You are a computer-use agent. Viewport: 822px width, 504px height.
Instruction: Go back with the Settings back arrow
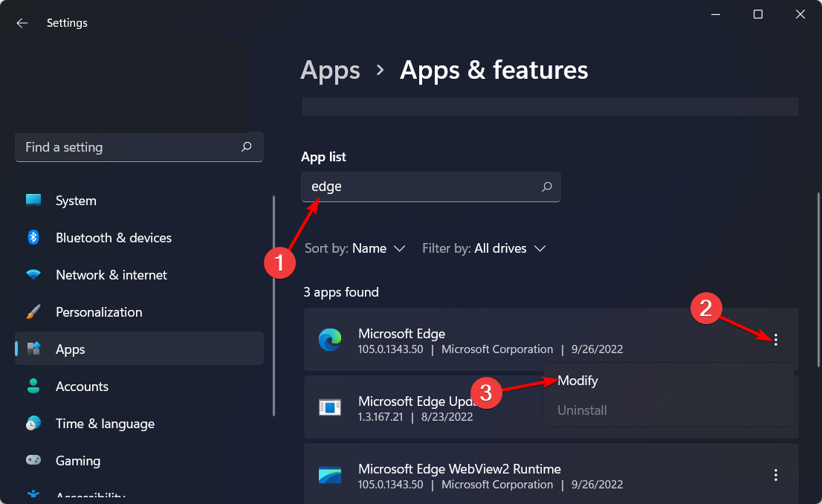click(x=22, y=23)
